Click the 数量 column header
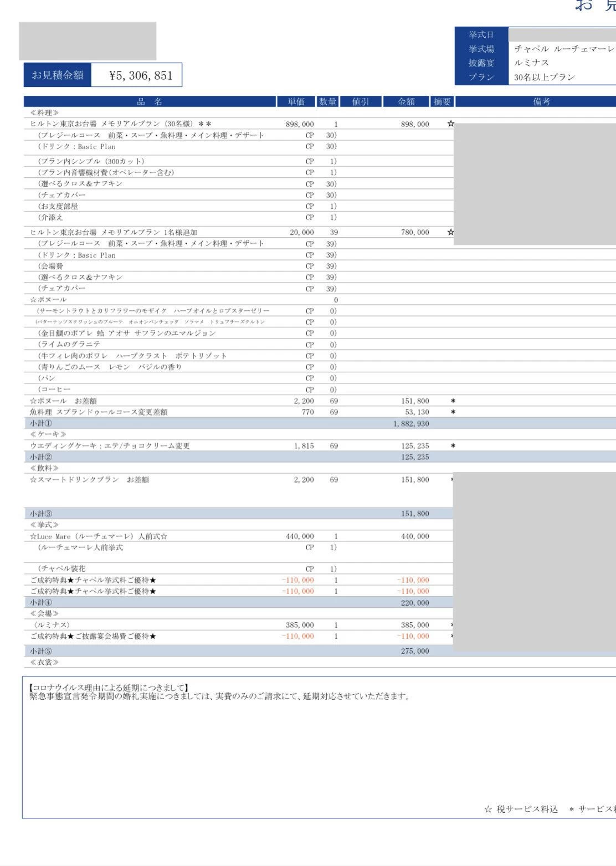616x866 pixels. pyautogui.click(x=328, y=101)
